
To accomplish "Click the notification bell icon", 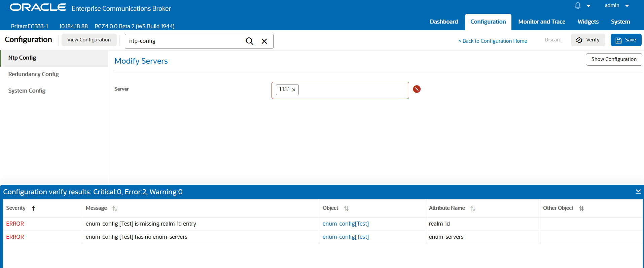I will coord(578,5).
